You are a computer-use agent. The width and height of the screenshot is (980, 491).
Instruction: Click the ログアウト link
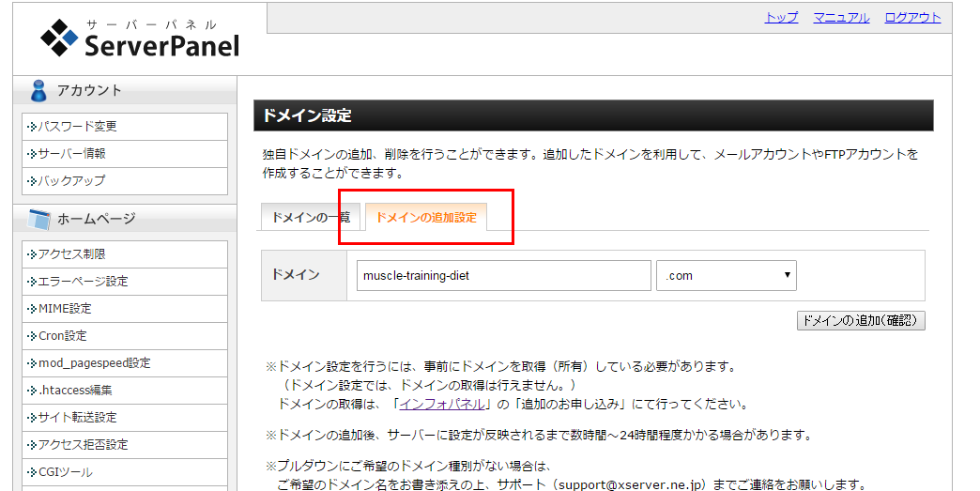(x=912, y=18)
